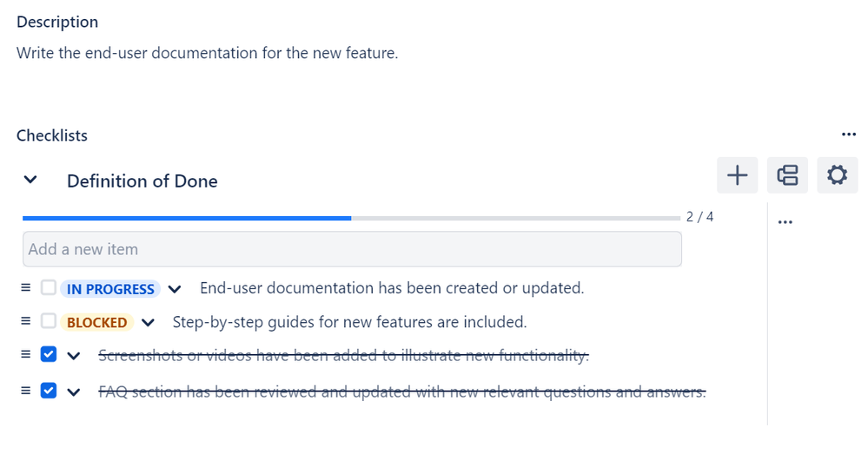Click the plus icon to add checklist

pos(737,176)
